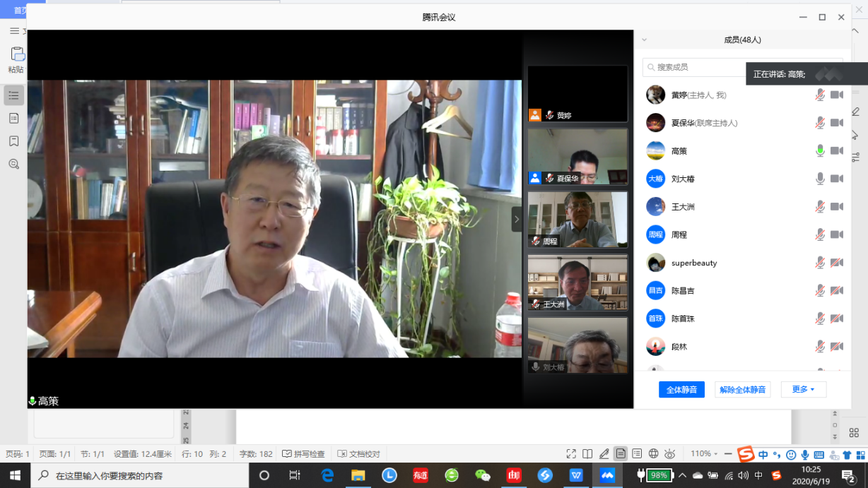Toggle 拼写检查 in the status bar
This screenshot has height=488, width=868.
pyautogui.click(x=303, y=453)
